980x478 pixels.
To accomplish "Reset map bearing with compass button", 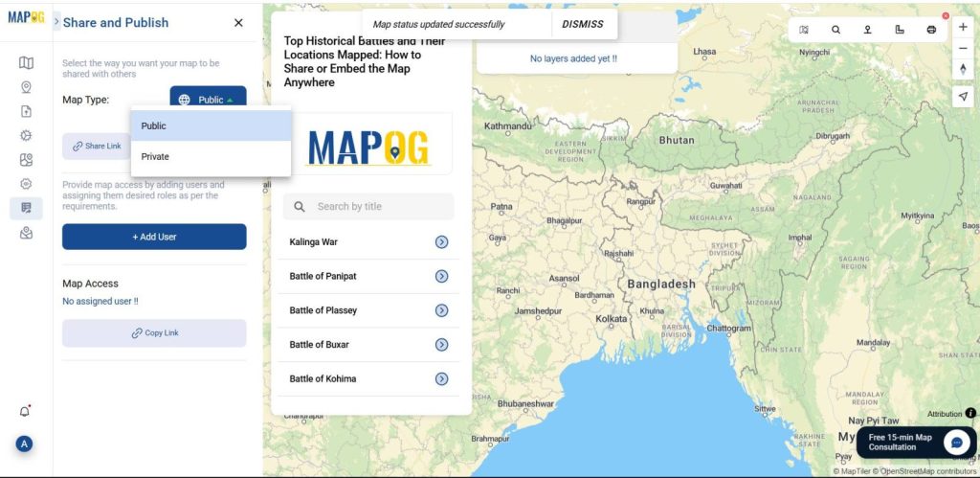I will pyautogui.click(x=963, y=69).
